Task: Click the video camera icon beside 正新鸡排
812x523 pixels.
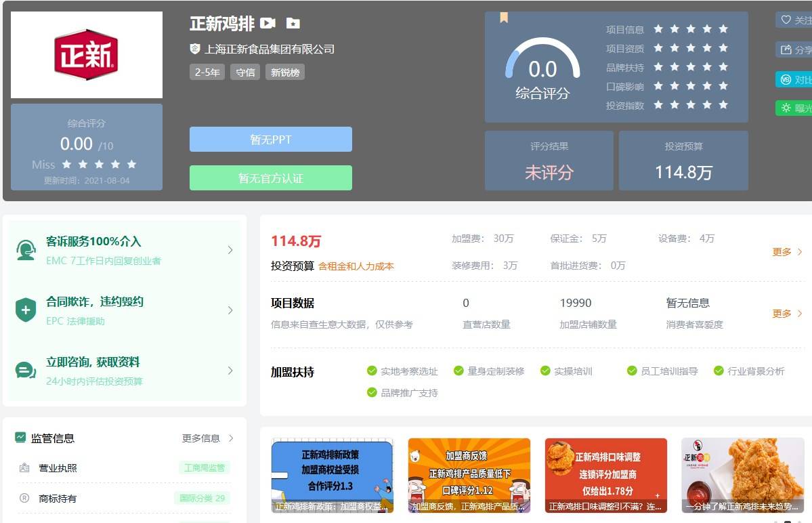Action: 268,24
